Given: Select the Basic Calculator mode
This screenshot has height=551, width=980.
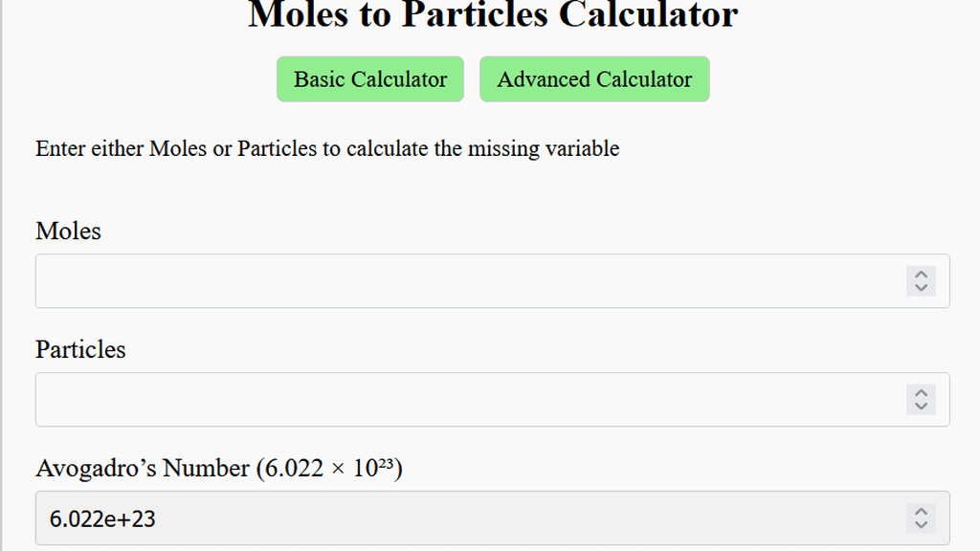Looking at the screenshot, I should 369,79.
